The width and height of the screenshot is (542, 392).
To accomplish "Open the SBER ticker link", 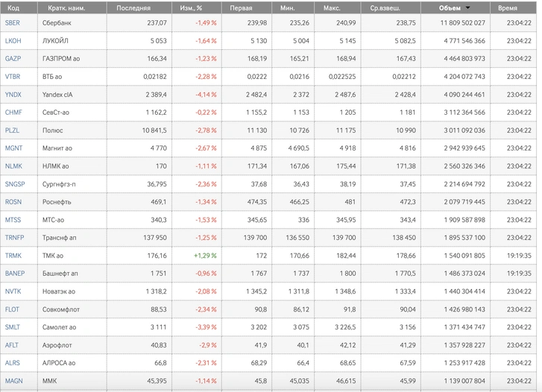I will 13,23.
